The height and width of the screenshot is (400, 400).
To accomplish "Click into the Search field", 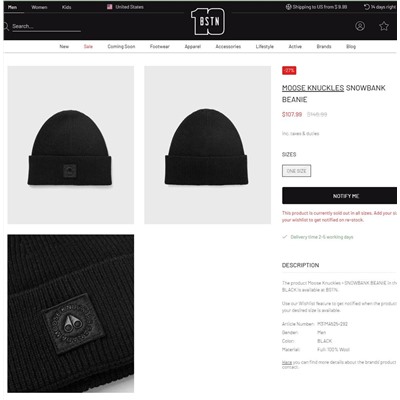I will 46,26.
